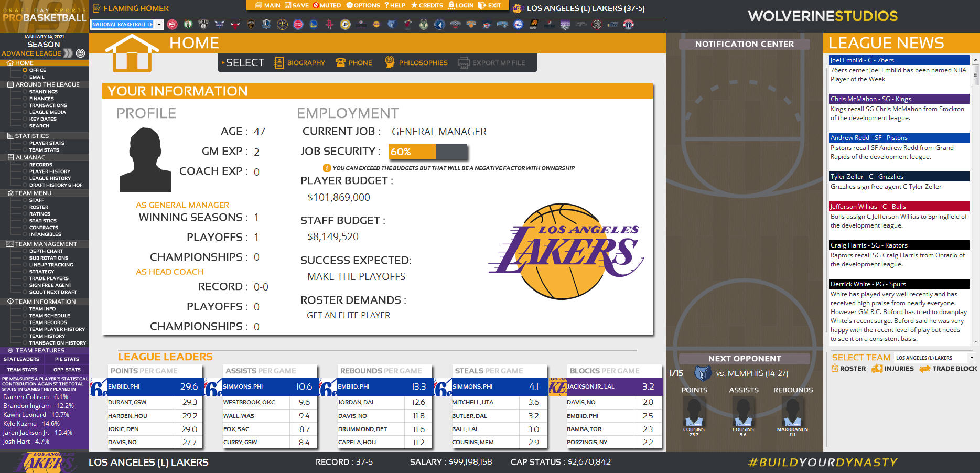Select the Atlanta Hawks team logo
Viewport: 980px width, 473px height.
point(172,24)
